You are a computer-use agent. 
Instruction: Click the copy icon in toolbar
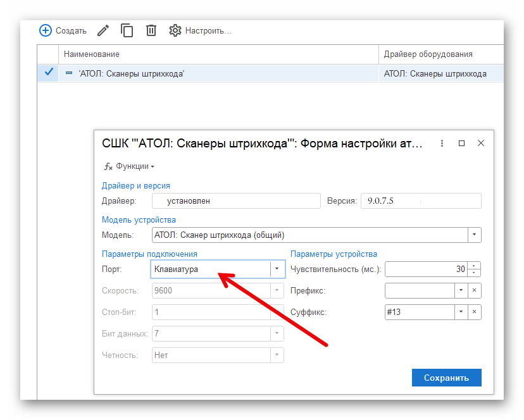tap(127, 30)
